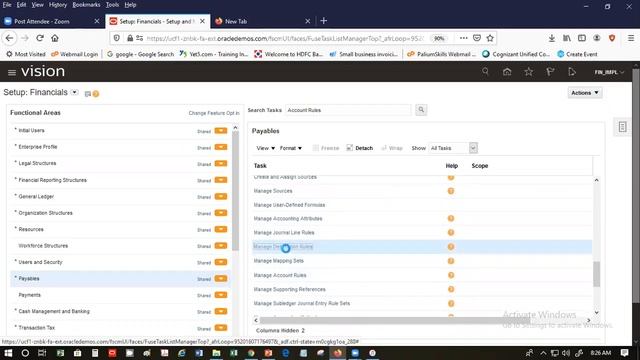Toggle the Legal Structures enable switch

pyautogui.click(x=221, y=163)
